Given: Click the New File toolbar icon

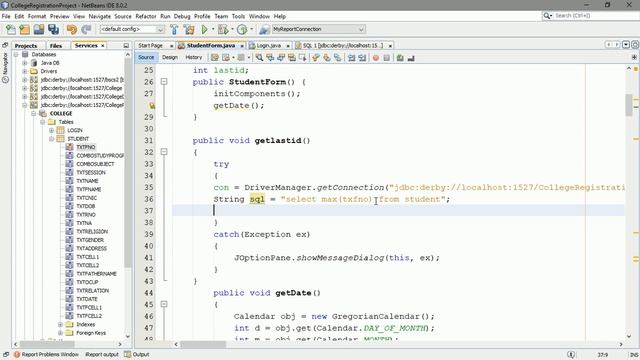Looking at the screenshot, I should coord(11,29).
